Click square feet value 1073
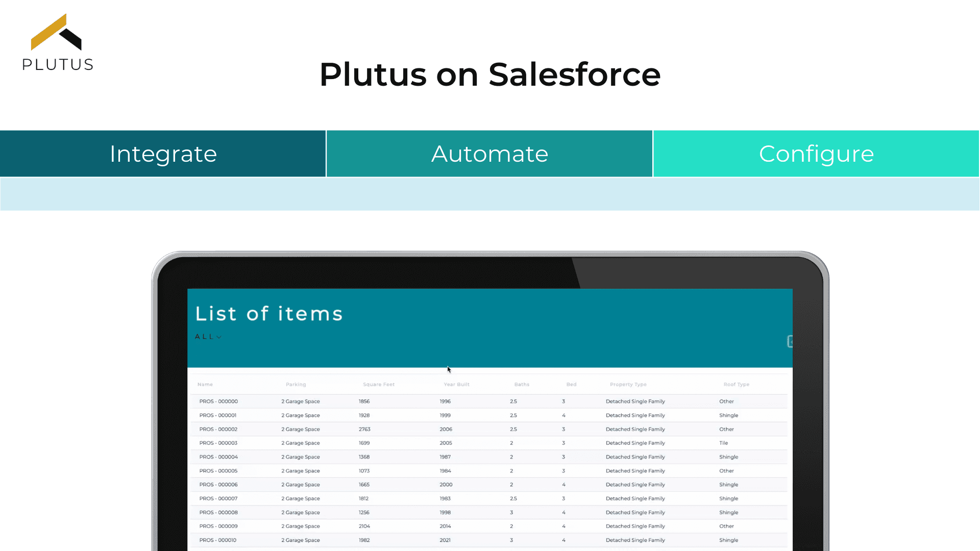The height and width of the screenshot is (551, 980). click(x=364, y=471)
